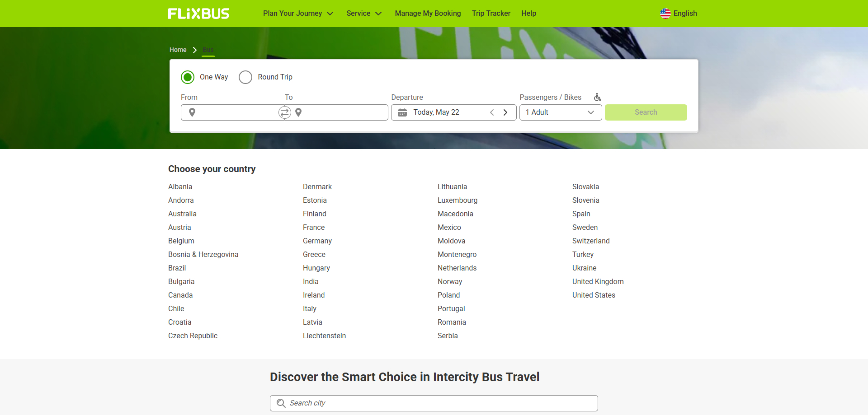Choose Ireland country link
868x415 pixels.
tap(314, 295)
